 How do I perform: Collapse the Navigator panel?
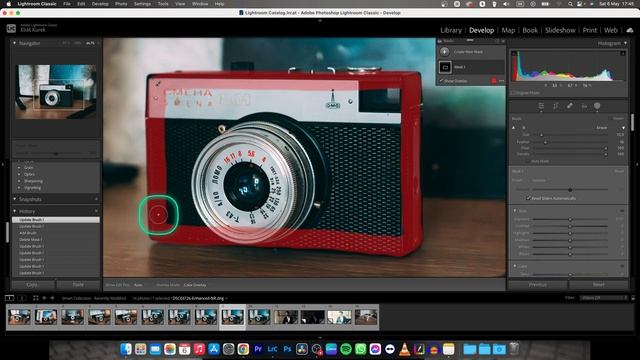tap(14, 43)
